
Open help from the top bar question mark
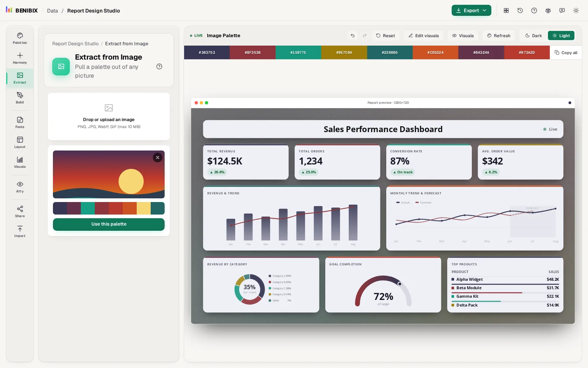(534, 11)
